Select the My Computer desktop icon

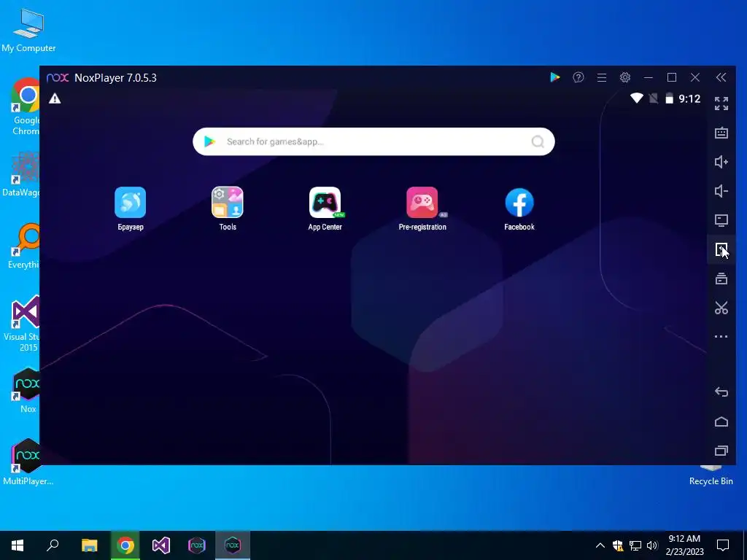(x=28, y=31)
